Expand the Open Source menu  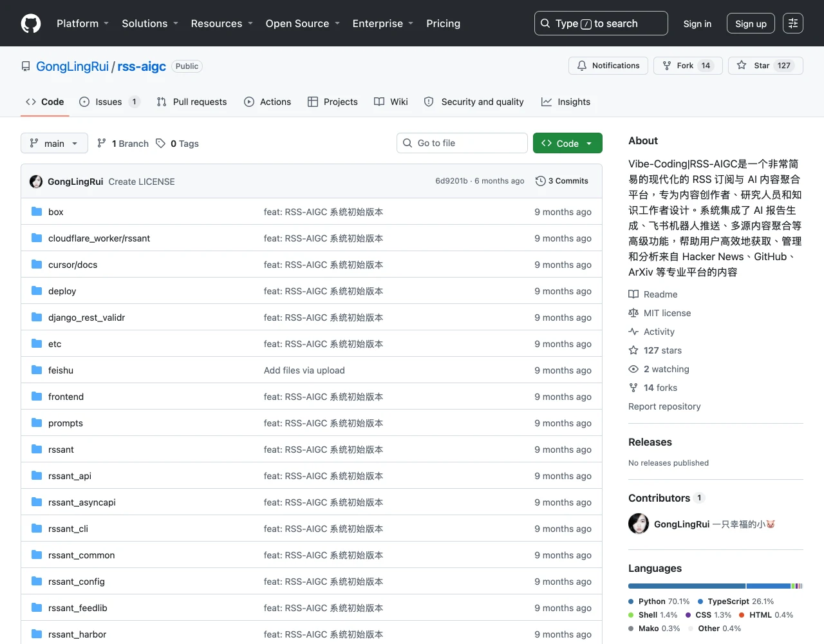point(303,23)
